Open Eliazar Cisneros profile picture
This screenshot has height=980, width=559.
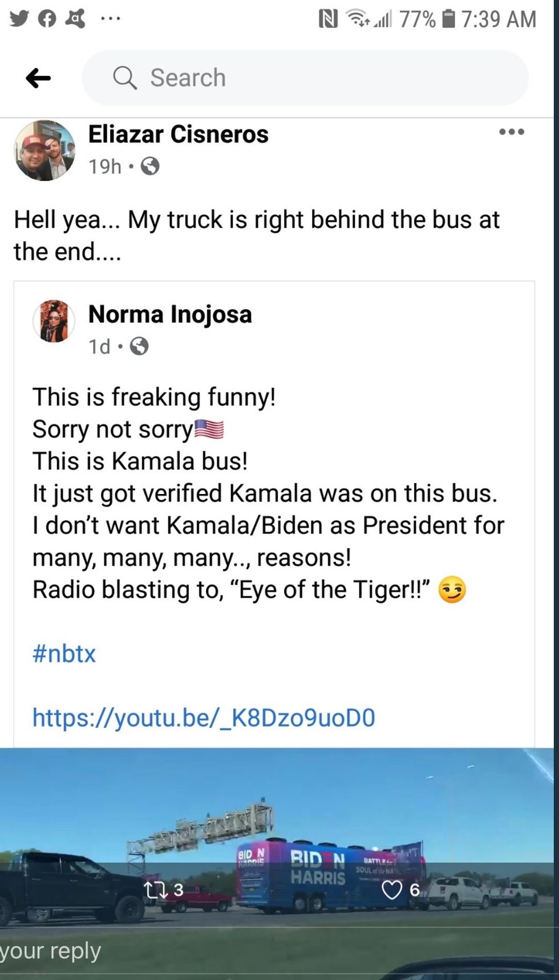point(44,151)
